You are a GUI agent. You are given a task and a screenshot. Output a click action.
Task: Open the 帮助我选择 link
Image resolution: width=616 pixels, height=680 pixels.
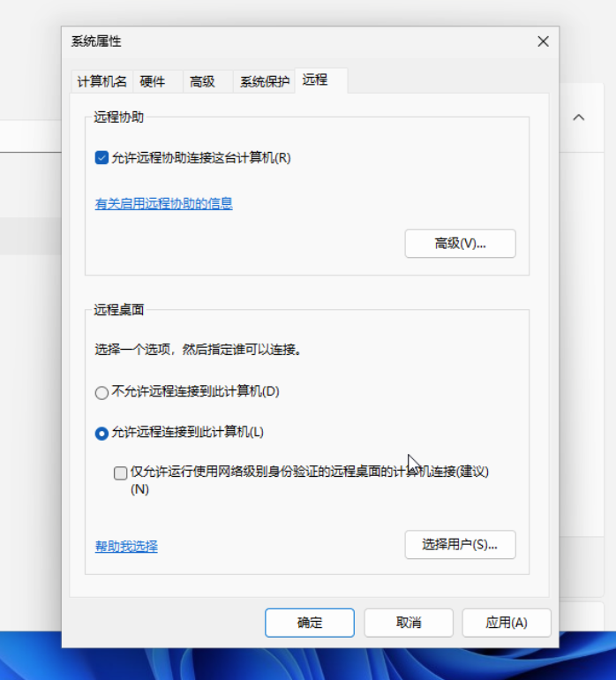pyautogui.click(x=126, y=546)
